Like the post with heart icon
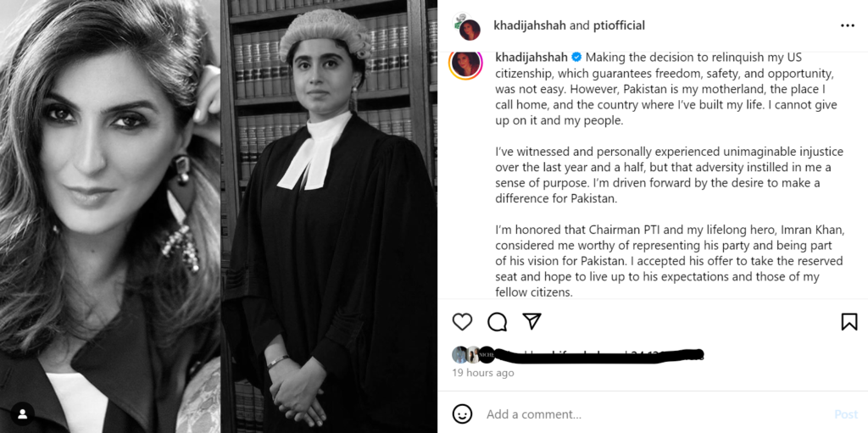 [x=462, y=322]
